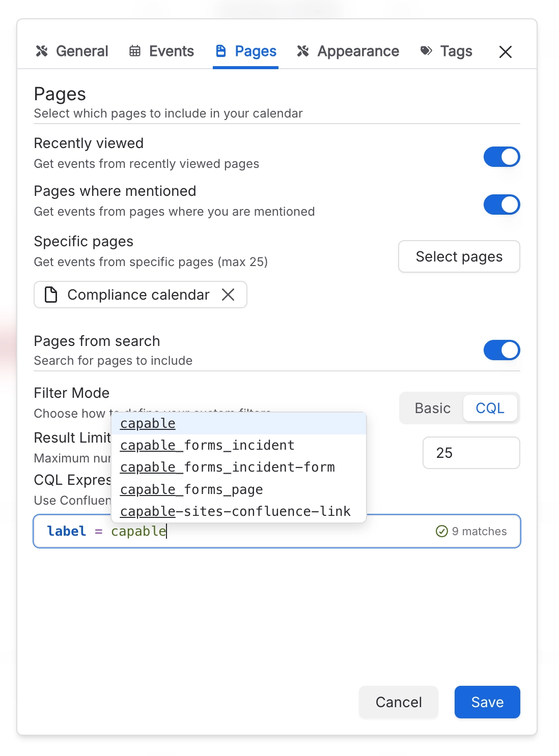Click the Select pages button

click(459, 256)
